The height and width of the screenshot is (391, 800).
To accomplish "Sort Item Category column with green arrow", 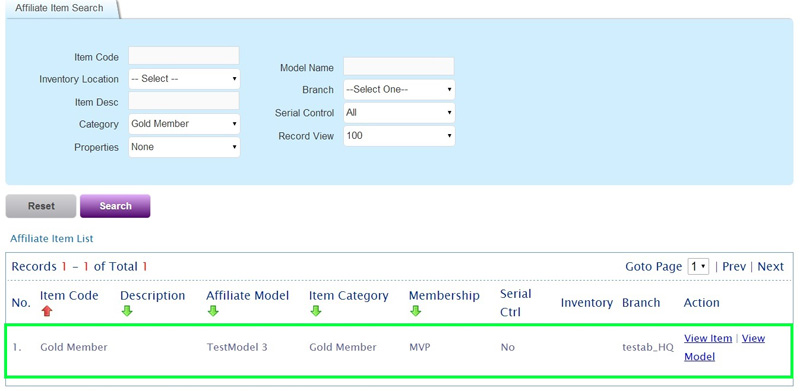I will pos(316,311).
